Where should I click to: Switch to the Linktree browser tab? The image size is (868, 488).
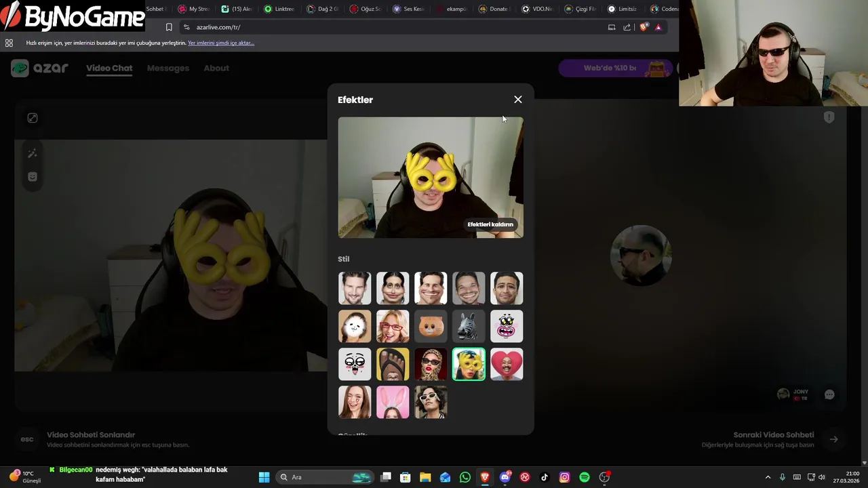click(x=279, y=9)
